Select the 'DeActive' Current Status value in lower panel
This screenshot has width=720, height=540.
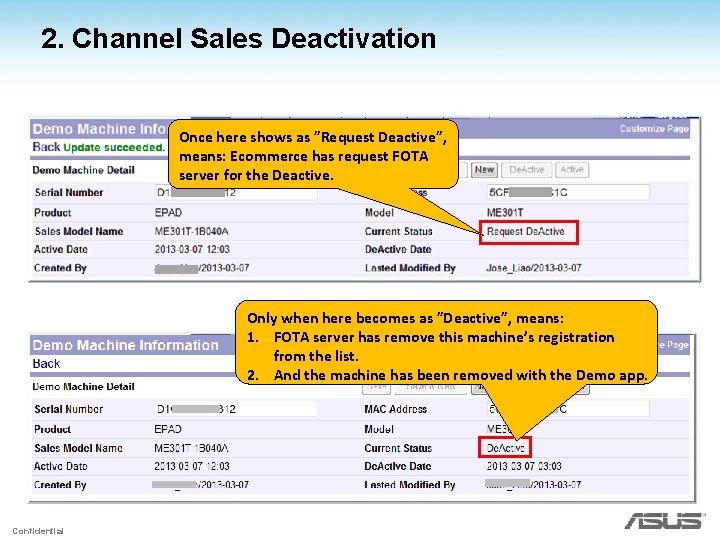pyautogui.click(x=505, y=448)
